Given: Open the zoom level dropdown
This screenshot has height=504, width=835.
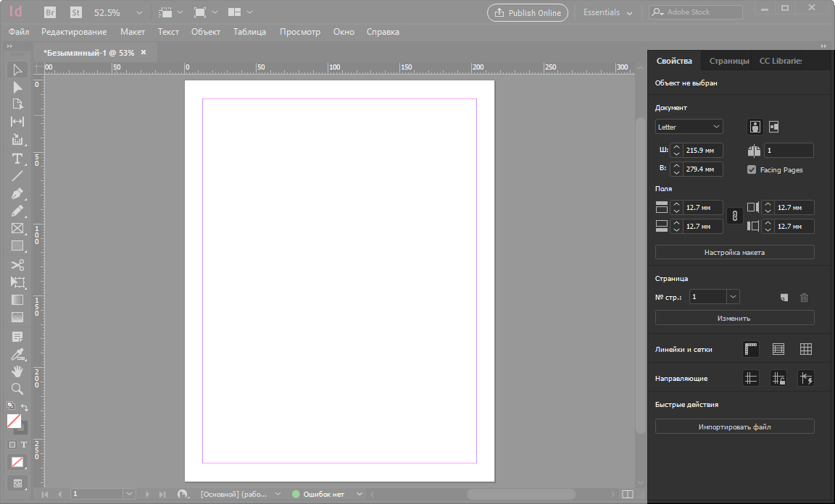Looking at the screenshot, I should click(x=139, y=13).
